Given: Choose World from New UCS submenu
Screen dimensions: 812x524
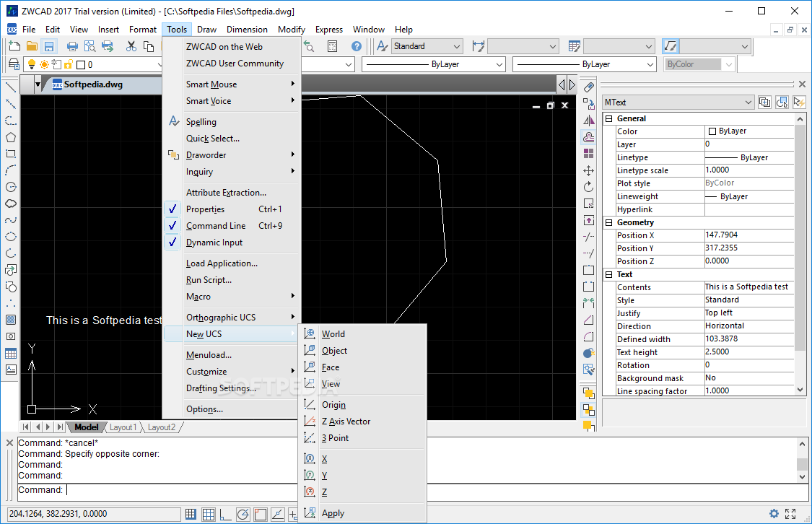Looking at the screenshot, I should [x=362, y=334].
